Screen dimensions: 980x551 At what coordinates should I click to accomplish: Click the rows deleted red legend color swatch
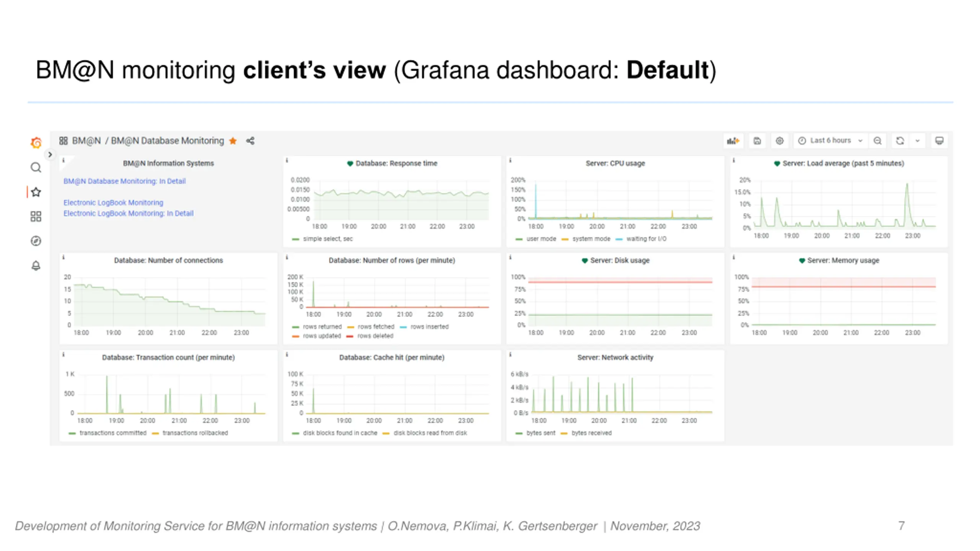pyautogui.click(x=350, y=336)
